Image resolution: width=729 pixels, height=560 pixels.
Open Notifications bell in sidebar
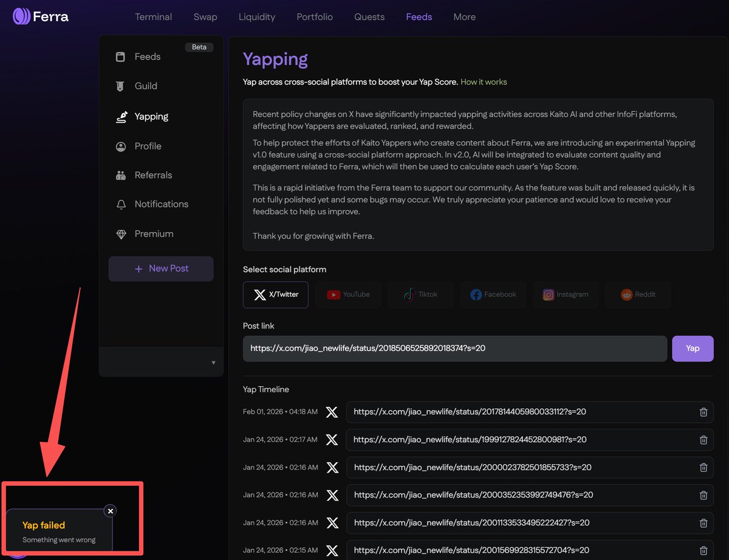(161, 204)
